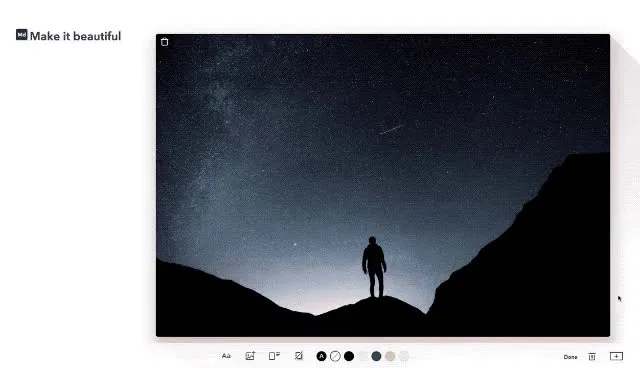This screenshot has height=368, width=640.
Task: Click the logo beside 'Make it beautiful'
Action: pos(22,35)
